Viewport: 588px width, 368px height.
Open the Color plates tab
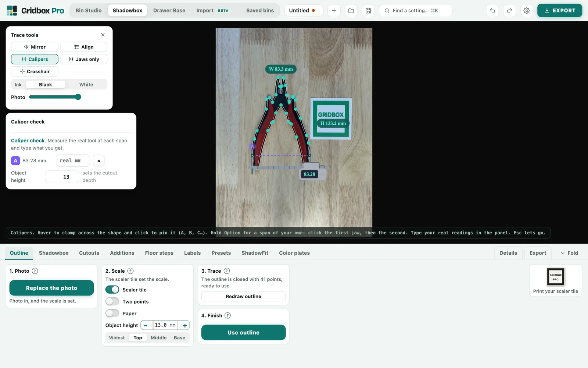tap(294, 253)
